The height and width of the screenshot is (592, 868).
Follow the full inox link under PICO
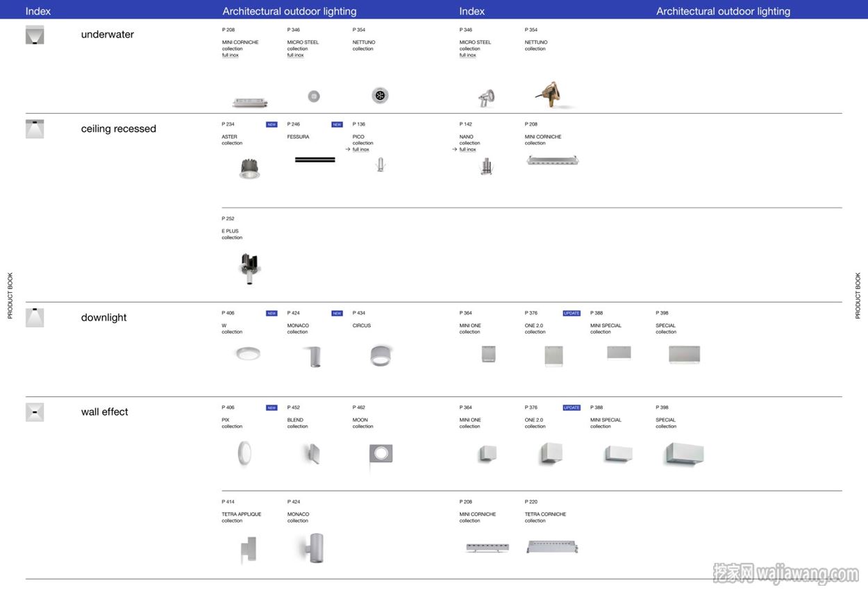[x=361, y=149]
